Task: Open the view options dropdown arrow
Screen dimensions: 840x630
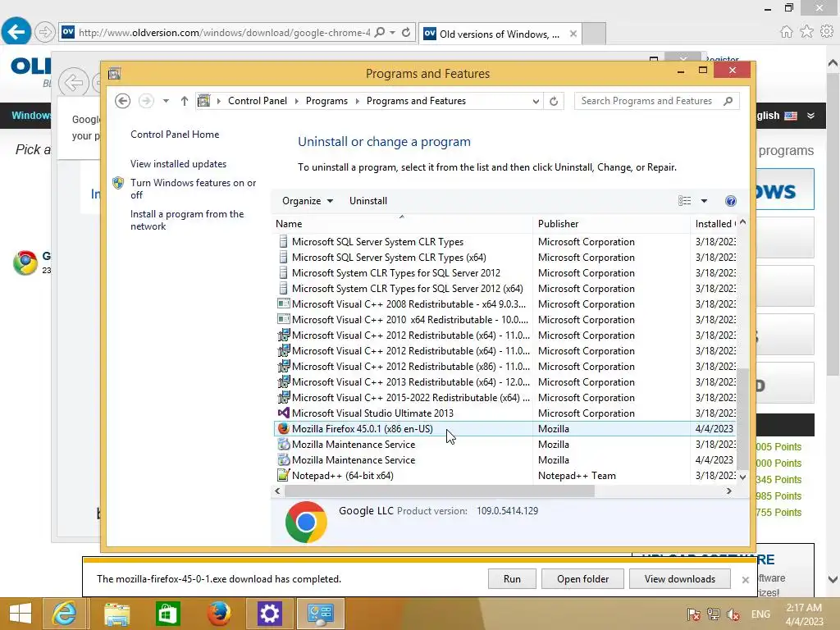Action: click(x=704, y=201)
